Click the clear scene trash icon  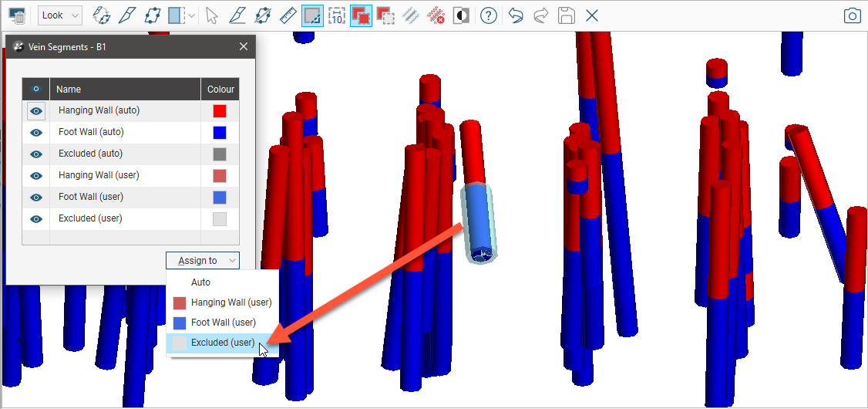[x=17, y=15]
